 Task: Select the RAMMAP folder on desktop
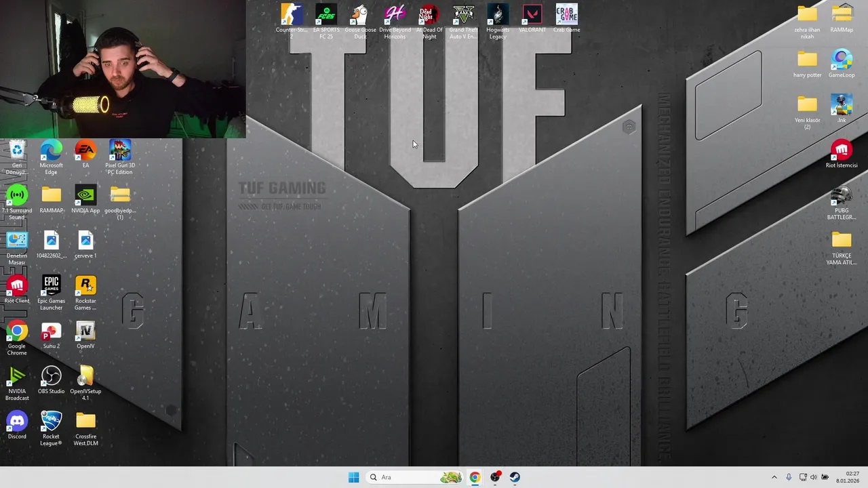click(x=51, y=195)
